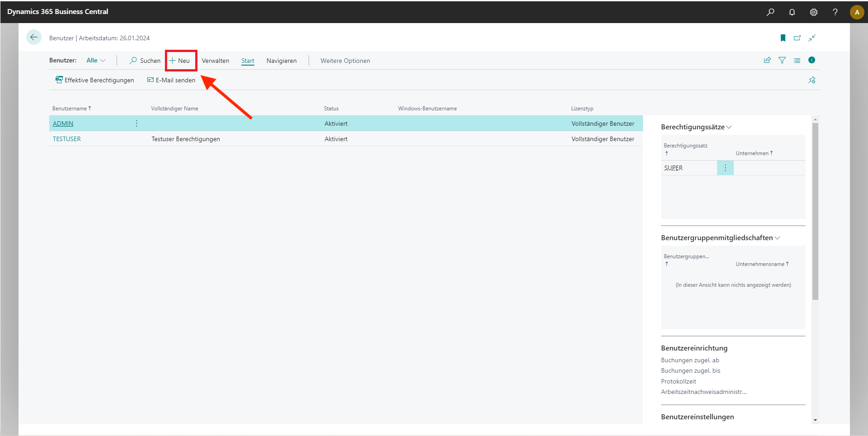Click the back arrow button
Image resolution: width=868 pixels, height=436 pixels.
[x=34, y=38]
